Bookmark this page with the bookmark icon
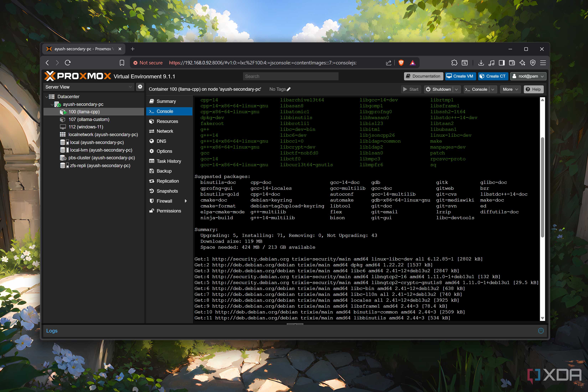This screenshot has height=392, width=588. [x=122, y=63]
